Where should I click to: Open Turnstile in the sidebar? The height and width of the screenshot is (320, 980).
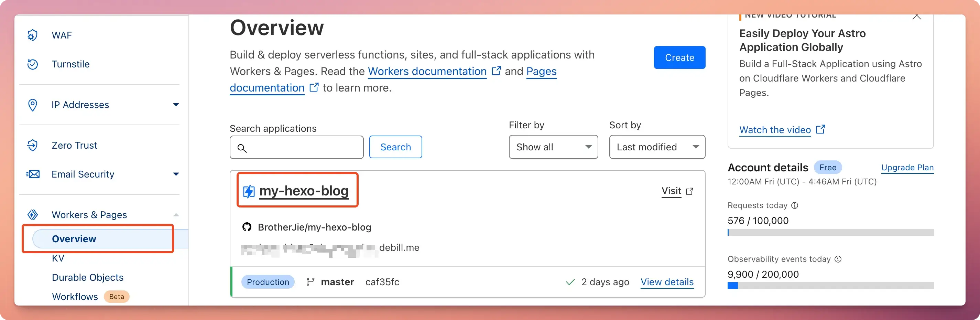71,64
